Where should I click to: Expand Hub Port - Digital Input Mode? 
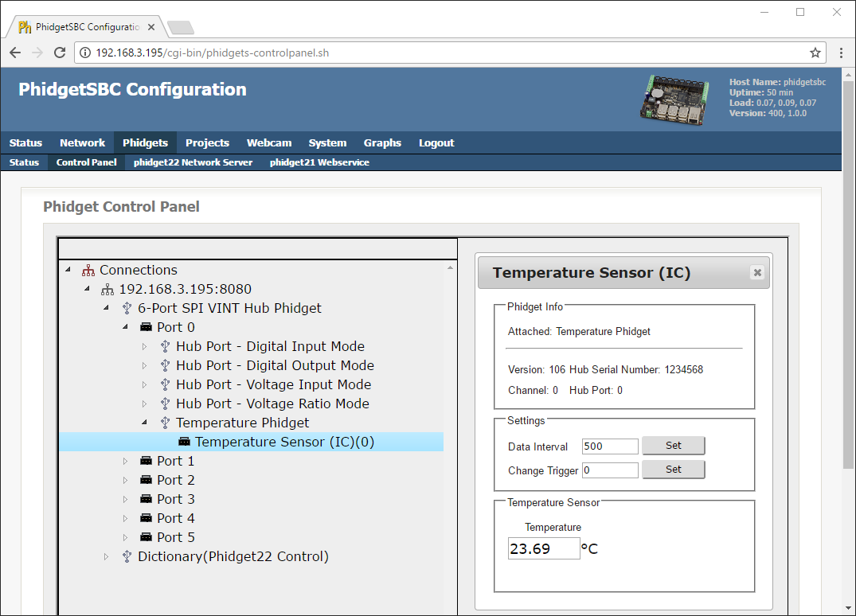(145, 346)
